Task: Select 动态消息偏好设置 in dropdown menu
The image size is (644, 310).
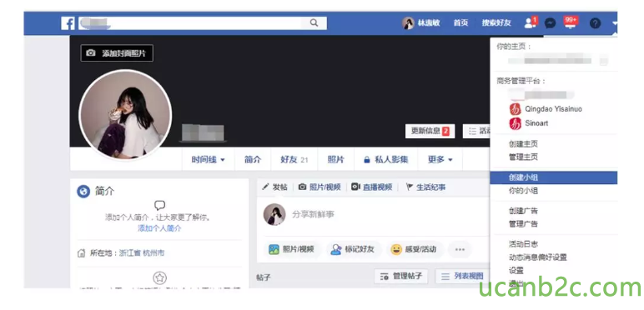Action: click(537, 257)
